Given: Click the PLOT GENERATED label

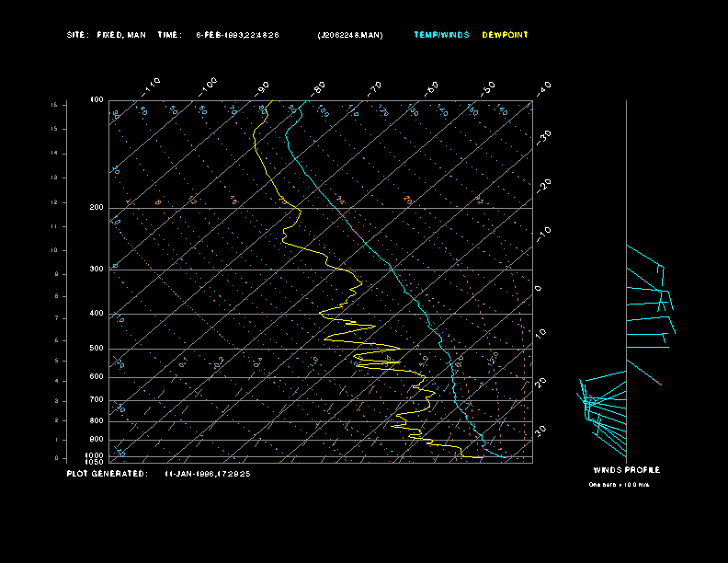Looking at the screenshot, I should (107, 474).
